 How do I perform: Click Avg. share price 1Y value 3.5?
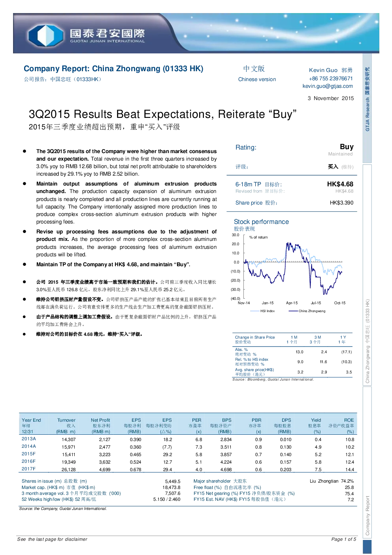[x=349, y=372]
